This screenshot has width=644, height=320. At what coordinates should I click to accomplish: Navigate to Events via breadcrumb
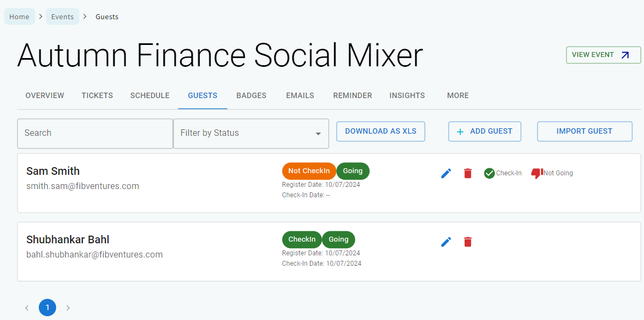[63, 16]
